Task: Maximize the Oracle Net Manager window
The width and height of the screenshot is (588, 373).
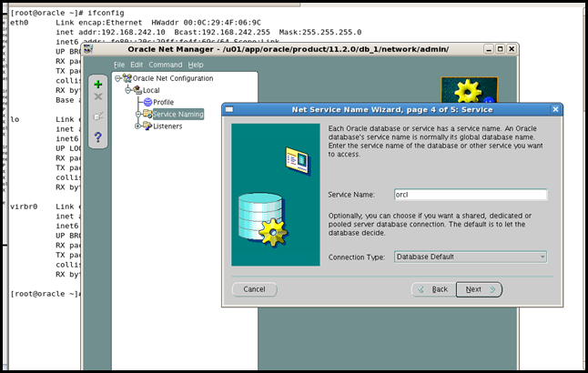Action: click(x=500, y=49)
